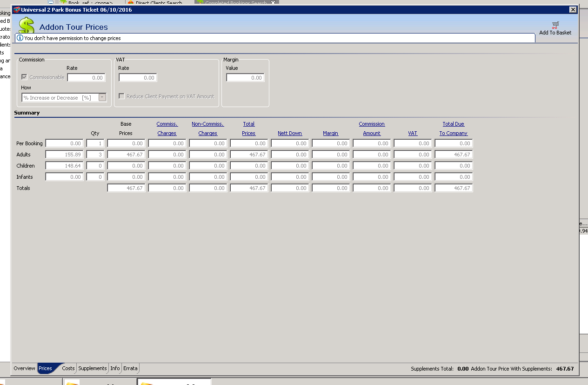588x385 pixels.
Task: Open the Costs tab
Action: (x=68, y=368)
